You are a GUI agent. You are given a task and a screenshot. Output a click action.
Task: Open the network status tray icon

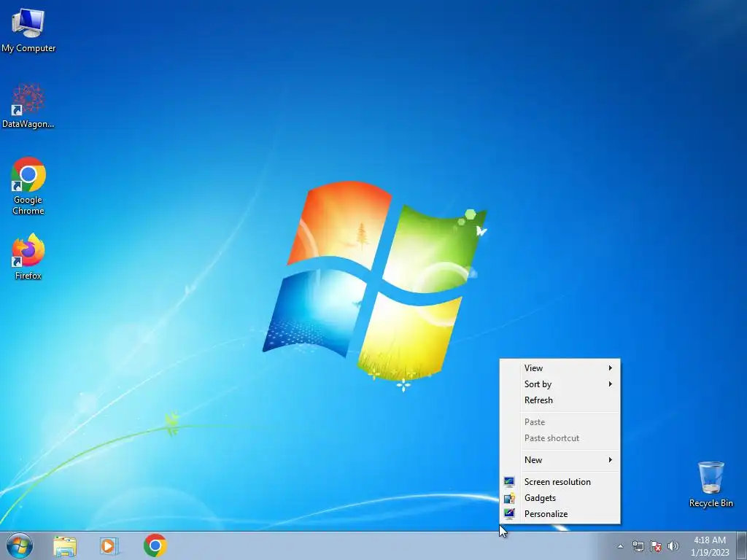pyautogui.click(x=638, y=546)
